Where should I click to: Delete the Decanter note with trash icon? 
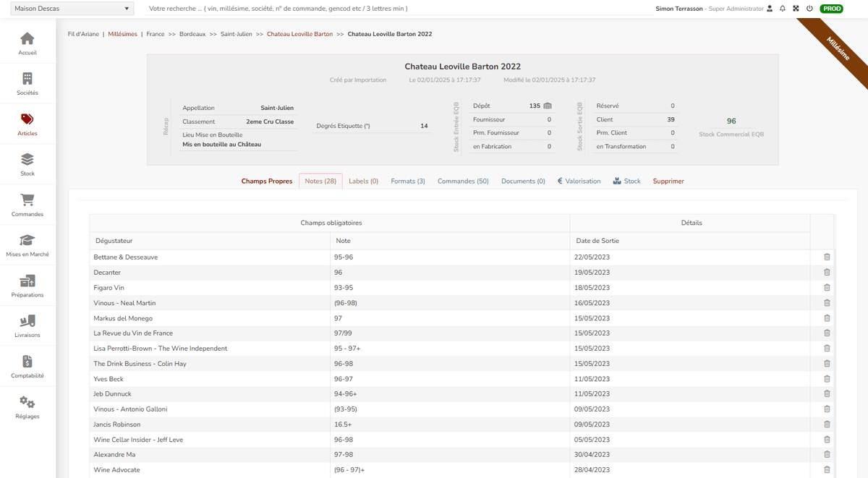(827, 273)
